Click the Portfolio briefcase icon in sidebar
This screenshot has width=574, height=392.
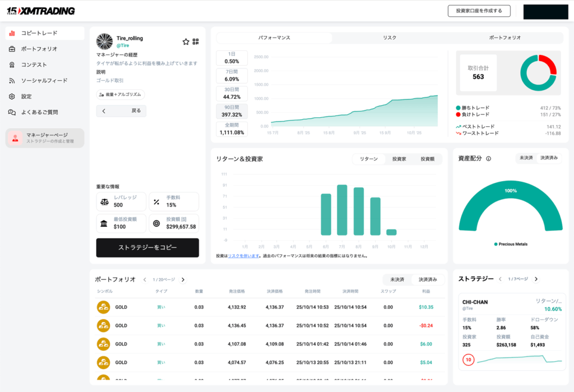(12, 49)
